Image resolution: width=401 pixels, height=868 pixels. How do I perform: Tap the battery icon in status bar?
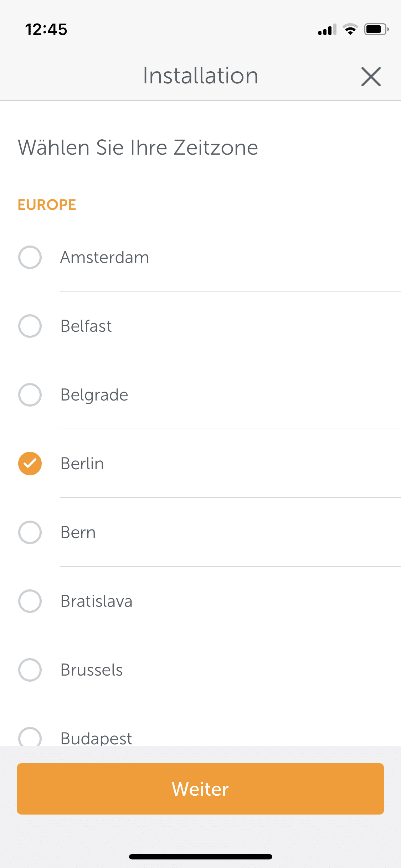coord(376,29)
